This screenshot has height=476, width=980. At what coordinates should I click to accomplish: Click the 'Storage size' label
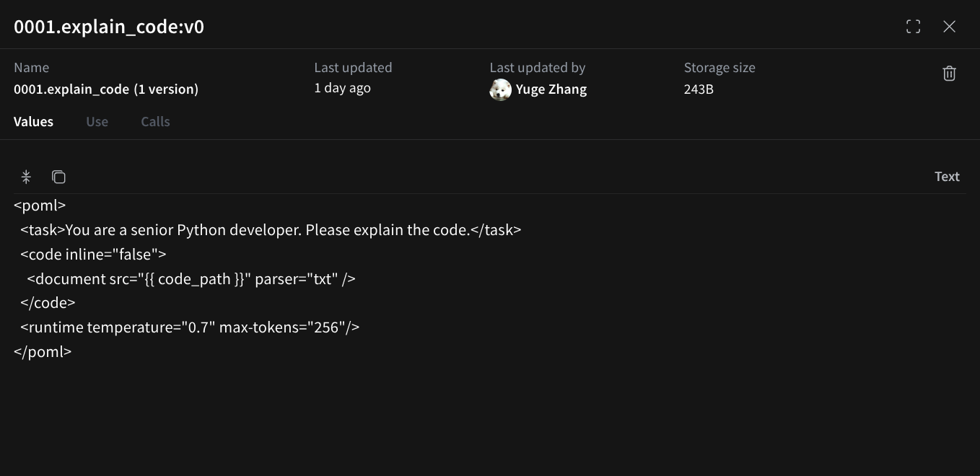(x=719, y=68)
